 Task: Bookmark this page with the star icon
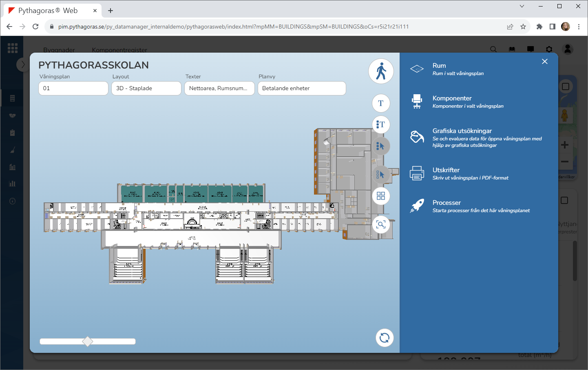(523, 27)
